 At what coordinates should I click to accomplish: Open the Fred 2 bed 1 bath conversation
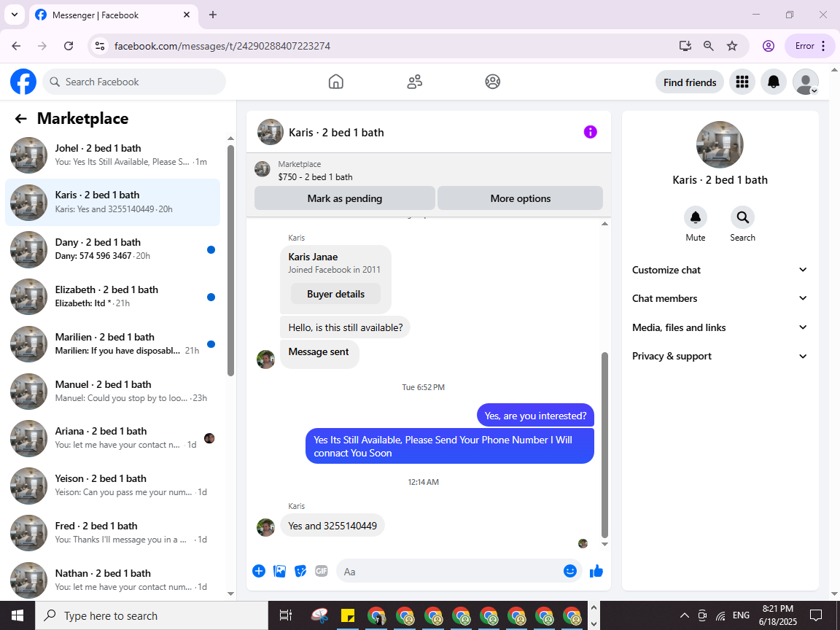tap(112, 532)
